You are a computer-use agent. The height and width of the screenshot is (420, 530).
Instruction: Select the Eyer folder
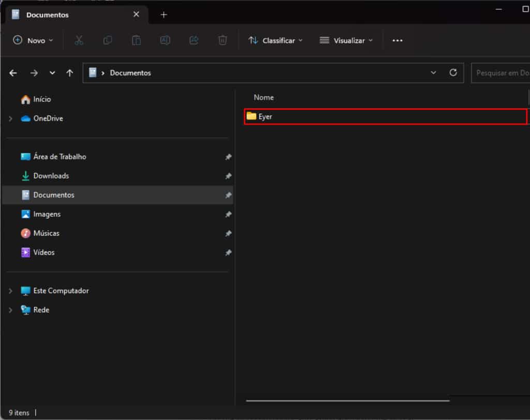point(385,116)
